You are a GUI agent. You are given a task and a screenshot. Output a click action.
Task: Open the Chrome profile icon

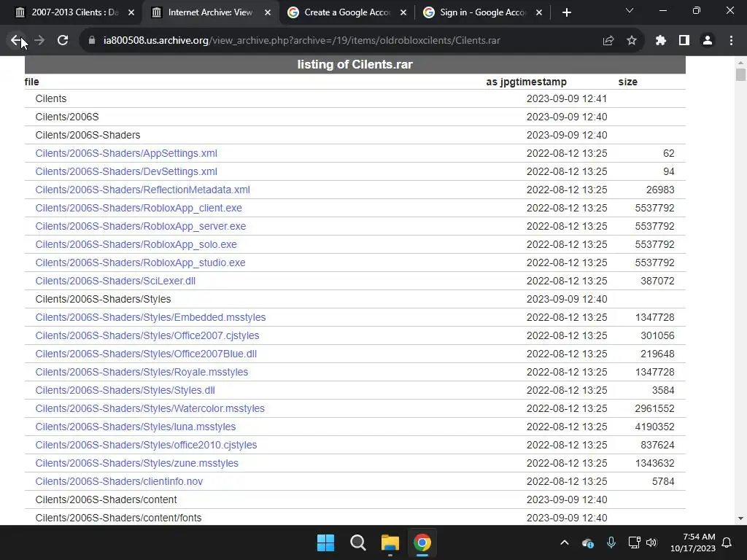click(x=708, y=41)
